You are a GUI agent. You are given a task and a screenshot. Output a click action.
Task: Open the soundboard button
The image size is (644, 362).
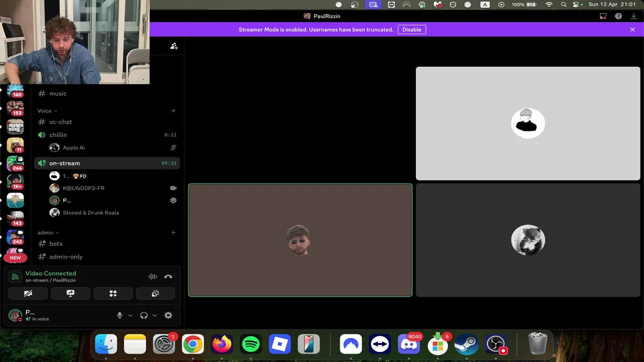[155, 293]
